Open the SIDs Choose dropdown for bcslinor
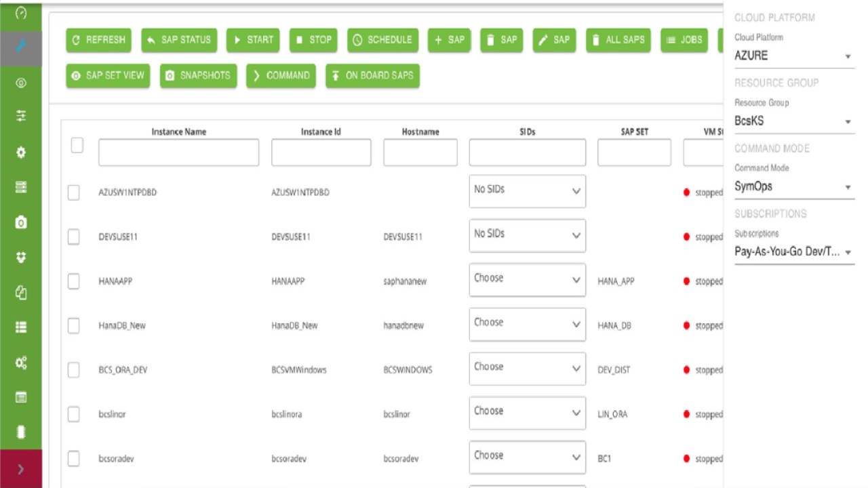Viewport: 868px width, 488px height. [527, 413]
